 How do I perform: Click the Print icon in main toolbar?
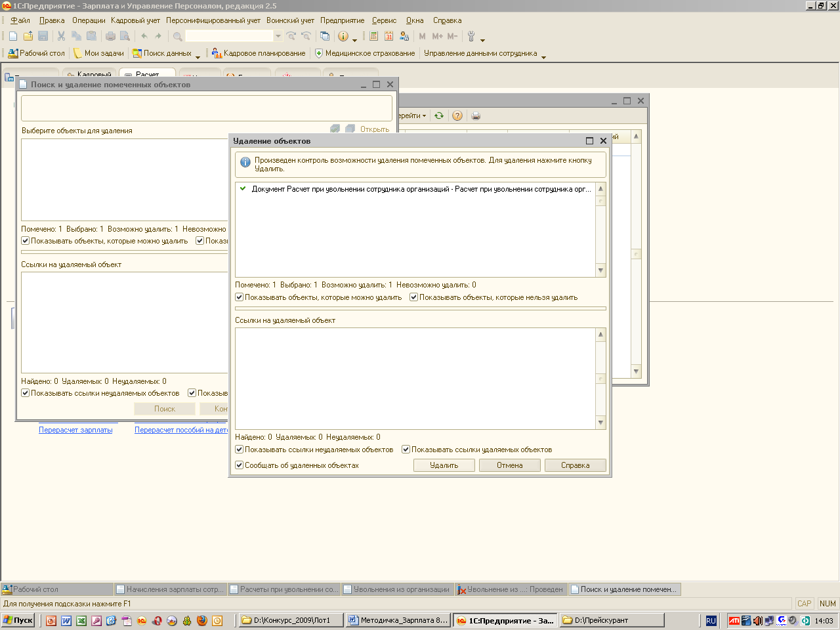coord(110,36)
